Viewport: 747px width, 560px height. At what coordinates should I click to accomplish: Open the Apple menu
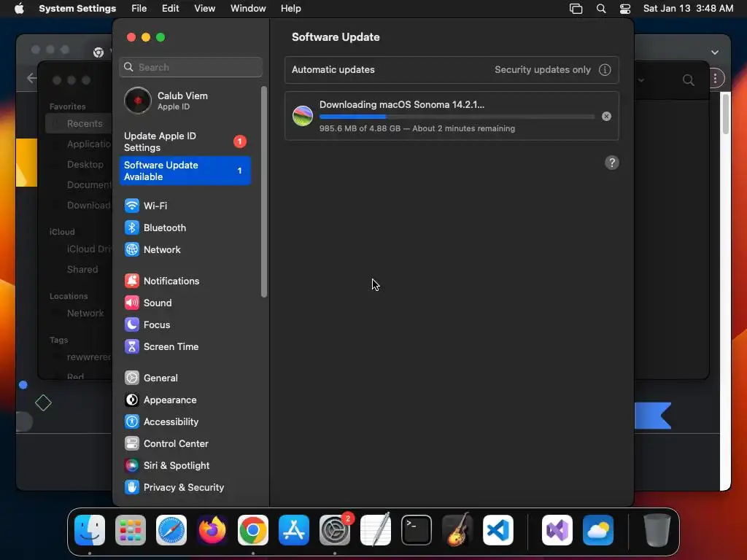point(19,9)
